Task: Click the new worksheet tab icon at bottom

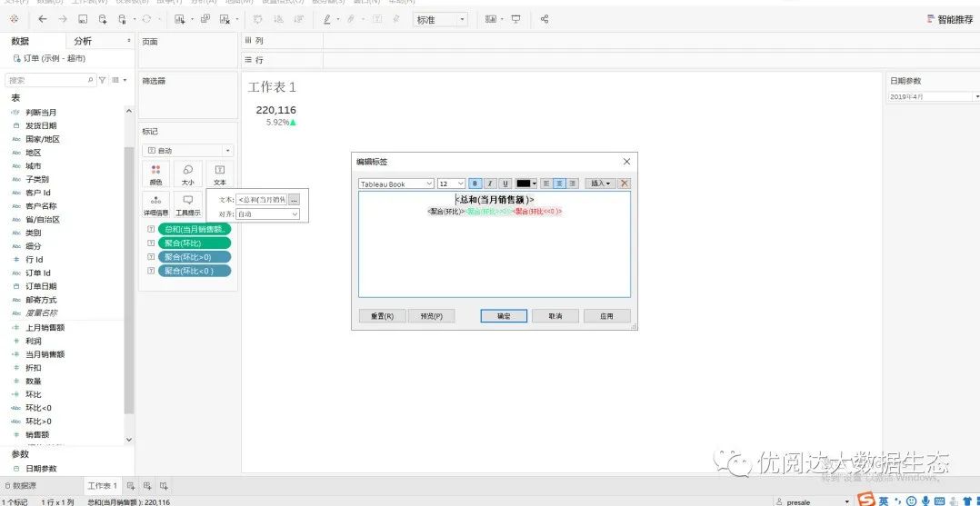Action: click(x=131, y=485)
